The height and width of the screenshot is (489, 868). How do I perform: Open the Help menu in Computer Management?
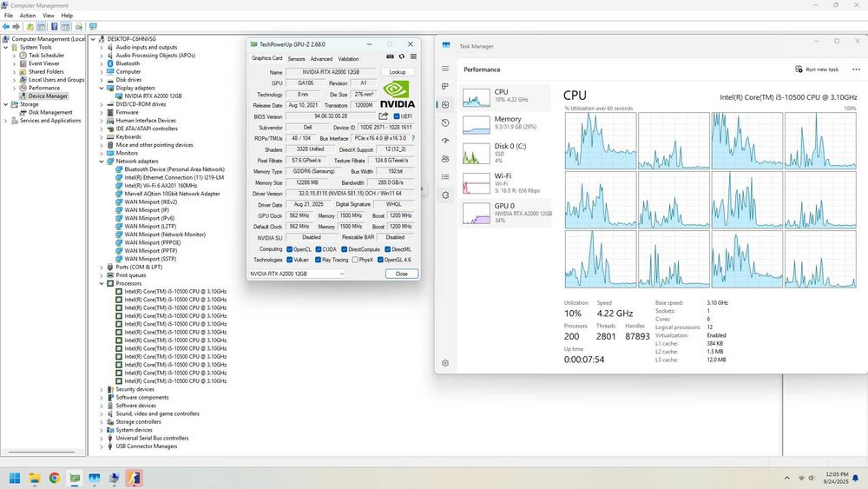tap(67, 16)
